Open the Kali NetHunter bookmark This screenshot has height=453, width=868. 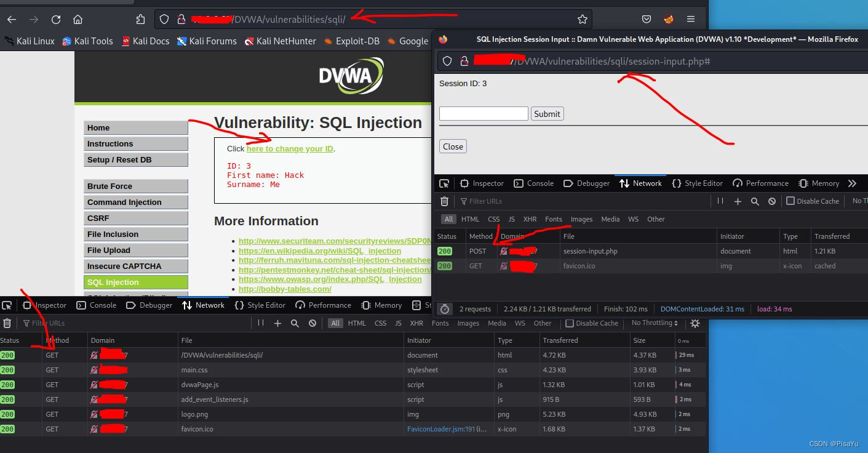coord(280,41)
